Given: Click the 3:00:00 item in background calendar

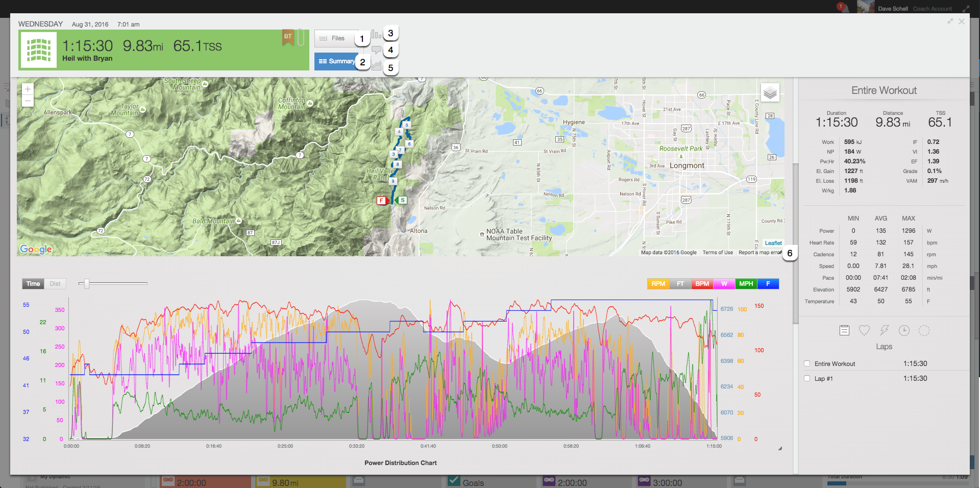Looking at the screenshot, I should (667, 482).
